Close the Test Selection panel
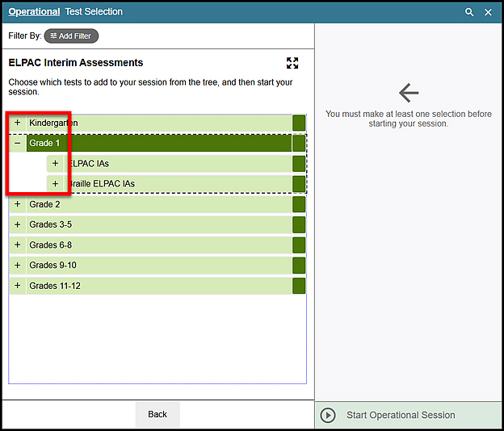 click(488, 12)
